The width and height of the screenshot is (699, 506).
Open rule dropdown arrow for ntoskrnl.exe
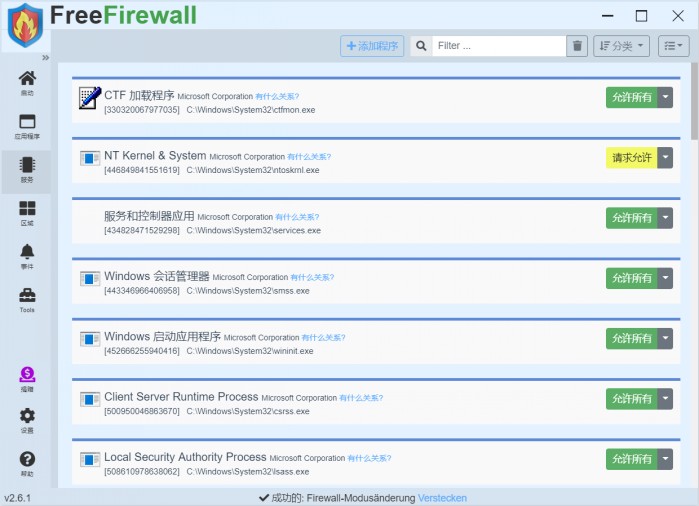coord(665,157)
